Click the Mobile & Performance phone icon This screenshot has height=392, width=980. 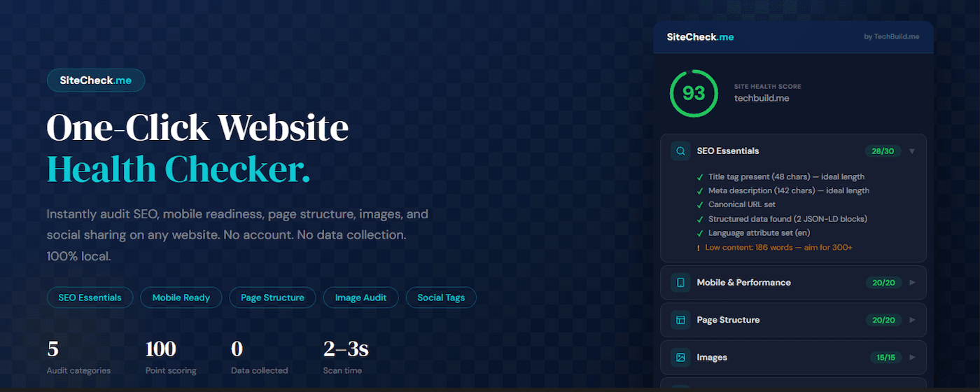(680, 283)
